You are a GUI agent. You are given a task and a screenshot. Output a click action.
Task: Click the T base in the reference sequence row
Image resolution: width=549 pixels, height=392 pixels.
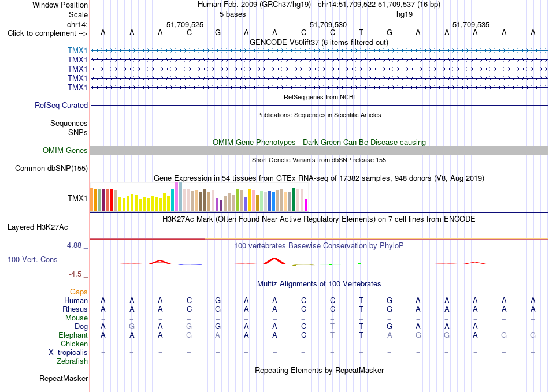361,32
